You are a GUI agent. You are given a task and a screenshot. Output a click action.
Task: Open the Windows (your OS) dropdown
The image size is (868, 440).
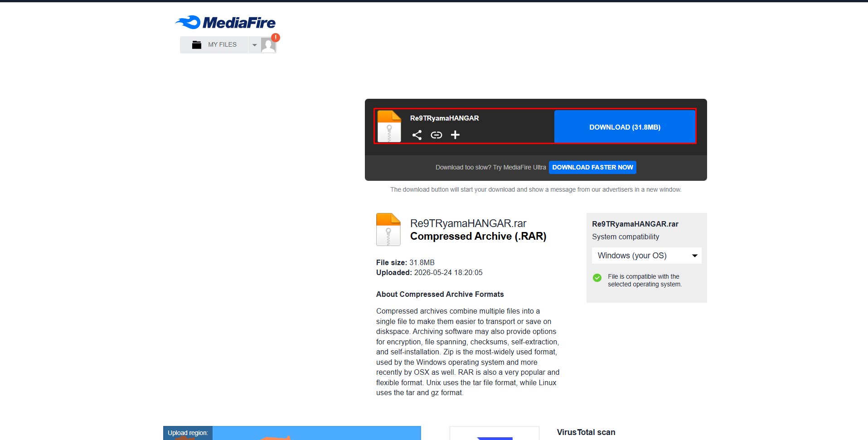pos(647,256)
